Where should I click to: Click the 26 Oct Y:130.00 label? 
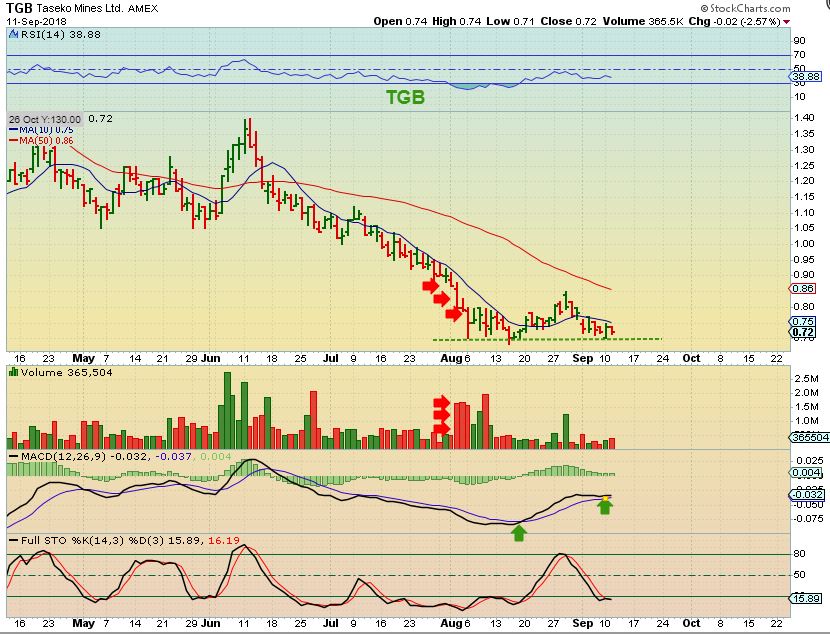point(45,119)
